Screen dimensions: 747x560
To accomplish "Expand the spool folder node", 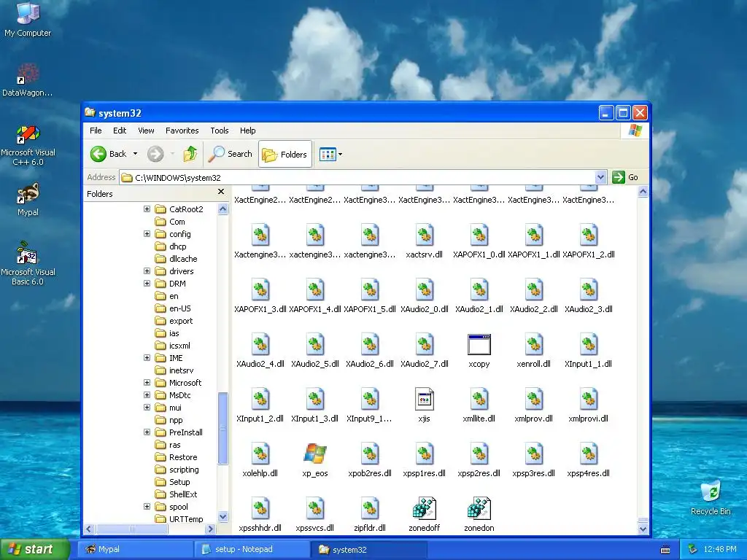I will point(147,507).
